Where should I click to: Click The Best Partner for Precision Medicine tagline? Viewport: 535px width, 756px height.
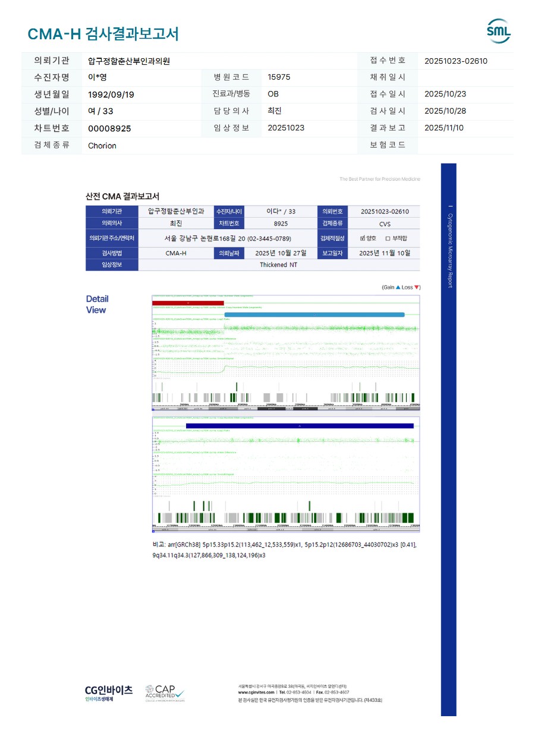[379, 179]
